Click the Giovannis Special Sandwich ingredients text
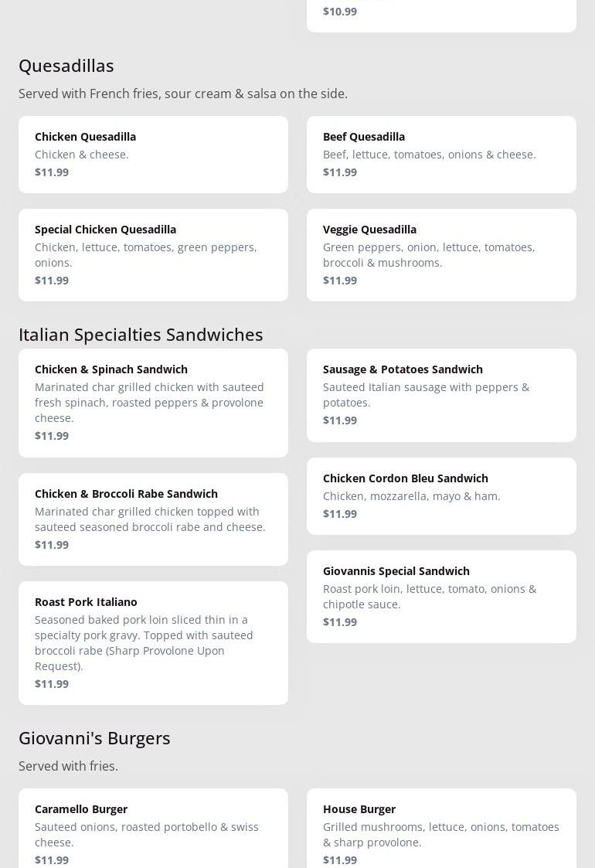The height and width of the screenshot is (868, 595). point(429,596)
